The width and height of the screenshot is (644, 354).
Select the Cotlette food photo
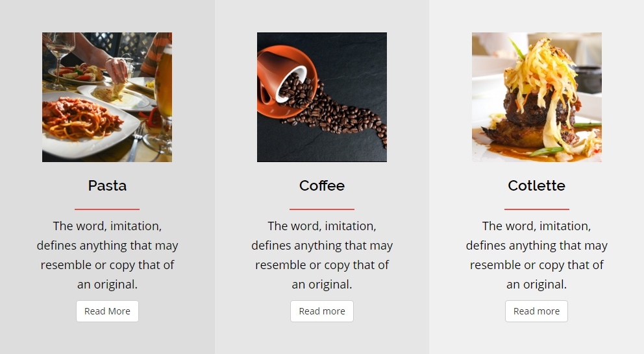click(x=537, y=97)
